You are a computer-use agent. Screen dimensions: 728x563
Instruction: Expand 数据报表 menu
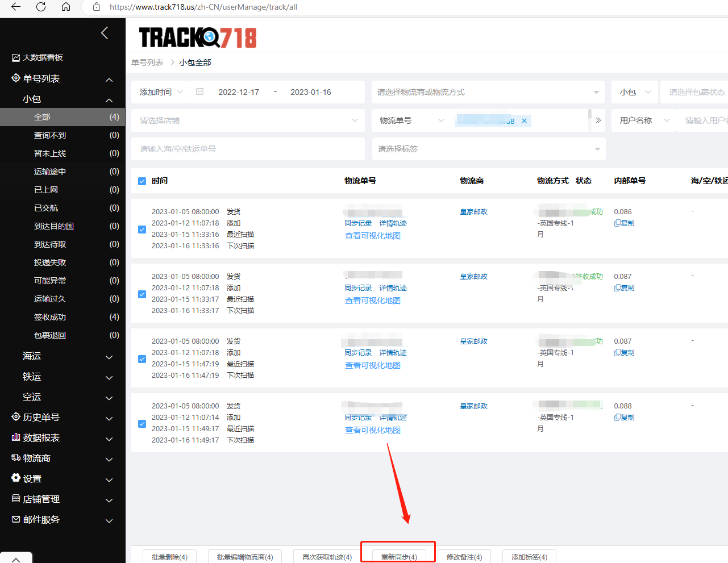(x=63, y=437)
